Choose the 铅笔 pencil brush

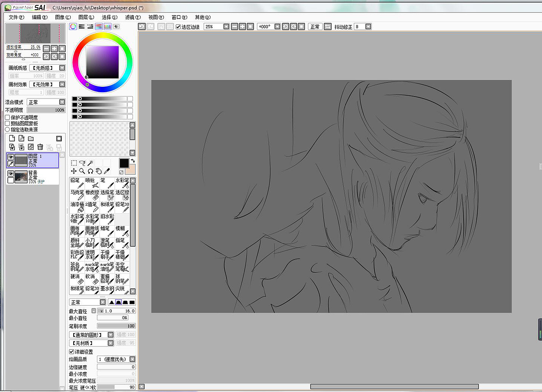(77, 183)
